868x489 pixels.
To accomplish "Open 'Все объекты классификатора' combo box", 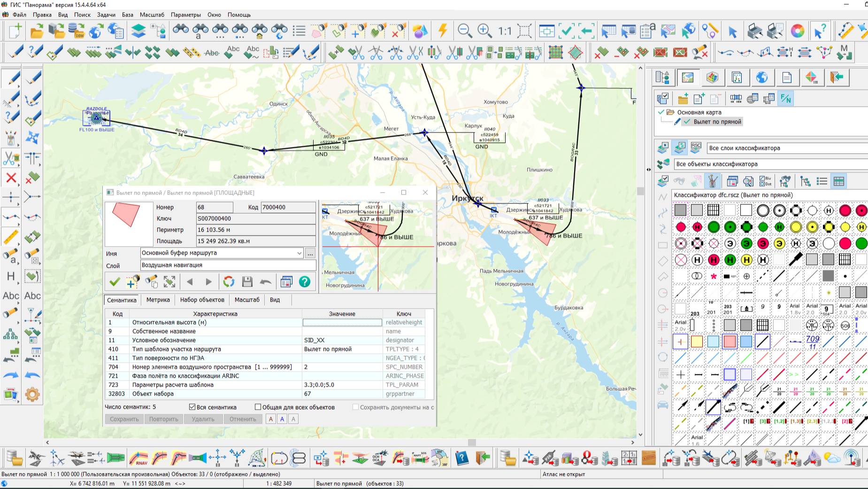I will click(770, 164).
